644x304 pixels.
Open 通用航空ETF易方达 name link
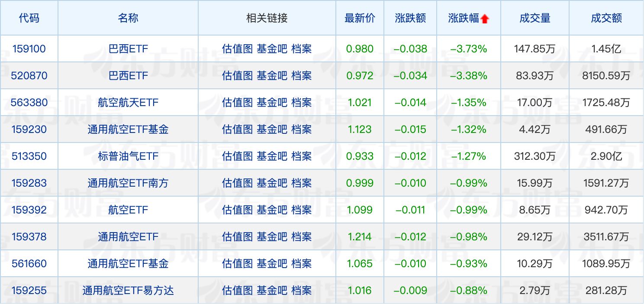[x=128, y=291]
